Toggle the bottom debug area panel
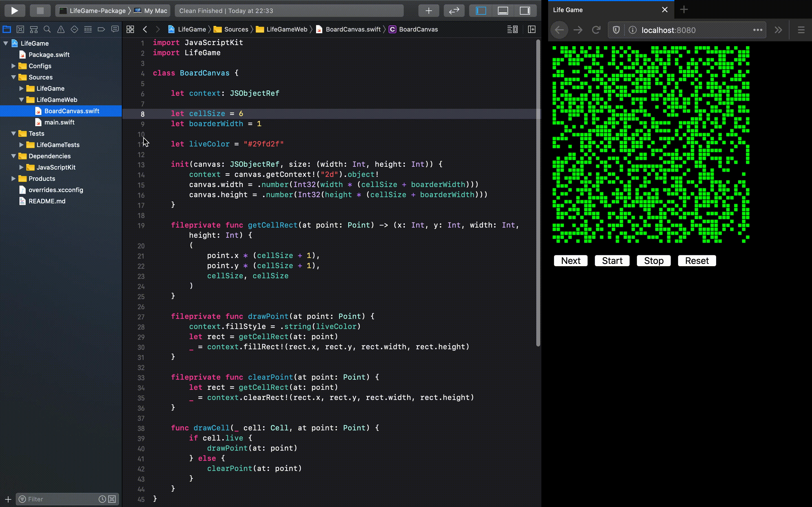812x507 pixels. (x=503, y=11)
